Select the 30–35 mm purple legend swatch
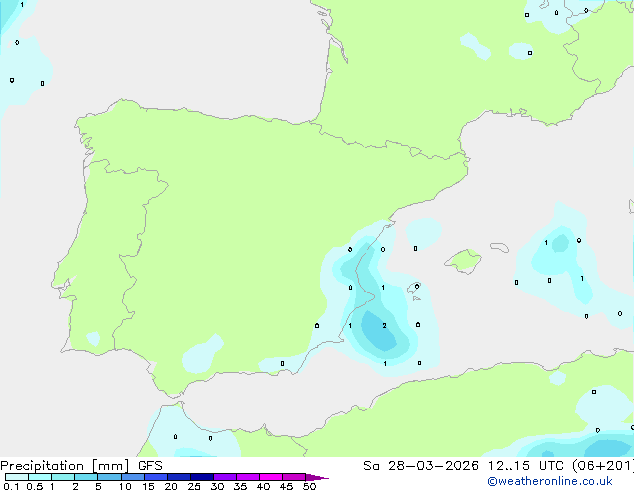 224,477
